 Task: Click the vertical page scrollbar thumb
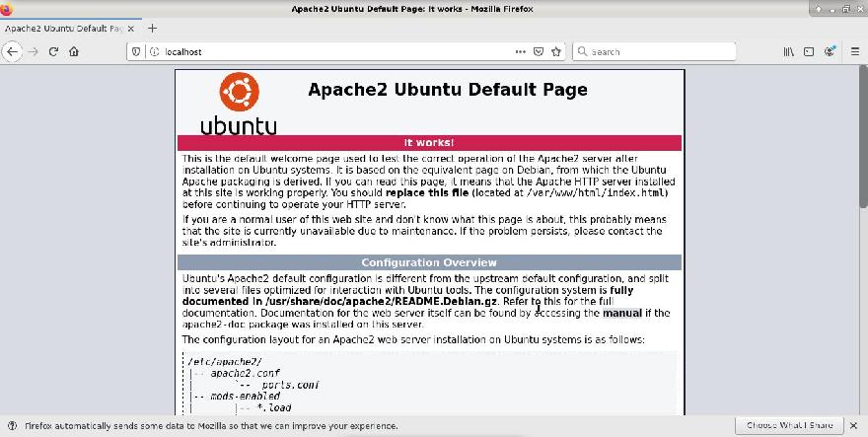[863, 136]
